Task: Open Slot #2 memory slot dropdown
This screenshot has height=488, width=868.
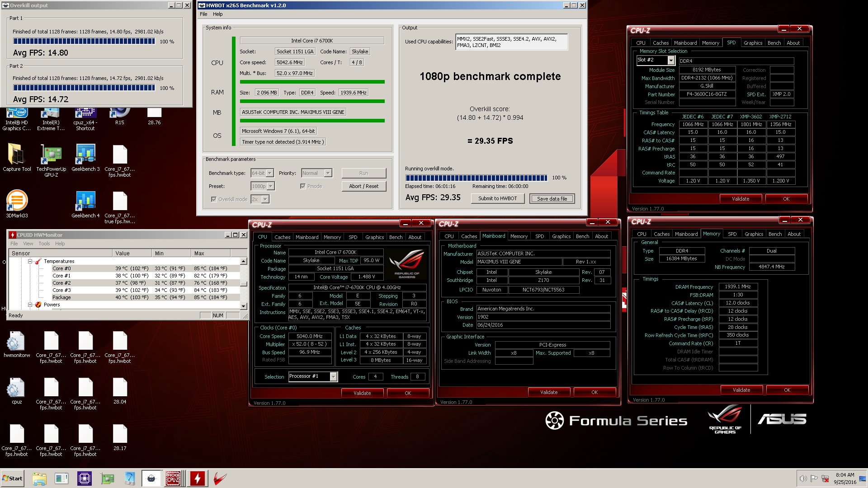Action: (671, 60)
